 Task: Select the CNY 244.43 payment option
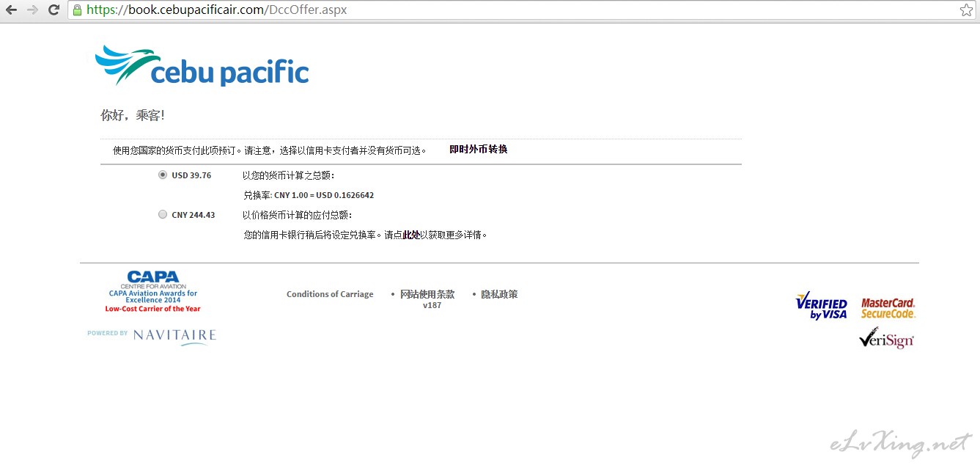click(x=163, y=215)
